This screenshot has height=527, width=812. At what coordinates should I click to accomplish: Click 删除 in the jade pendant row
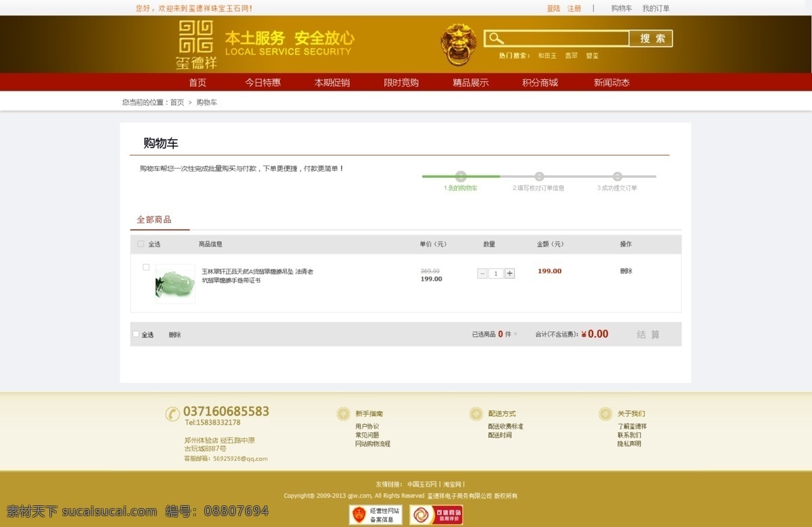(626, 271)
